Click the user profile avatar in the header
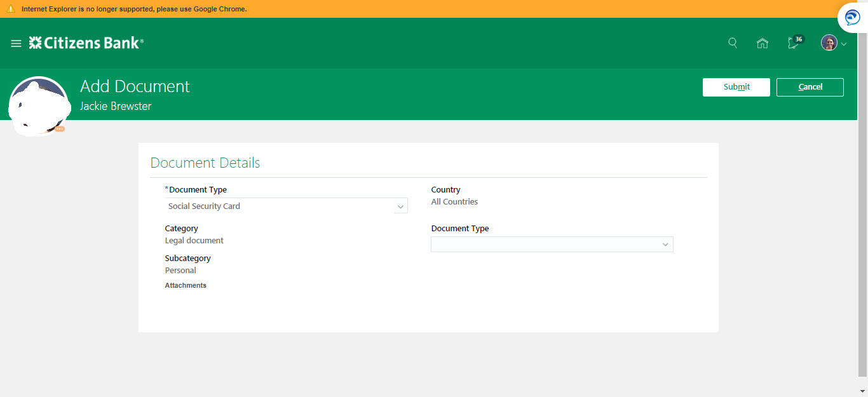Viewport: 868px width, 397px height. pyautogui.click(x=829, y=43)
